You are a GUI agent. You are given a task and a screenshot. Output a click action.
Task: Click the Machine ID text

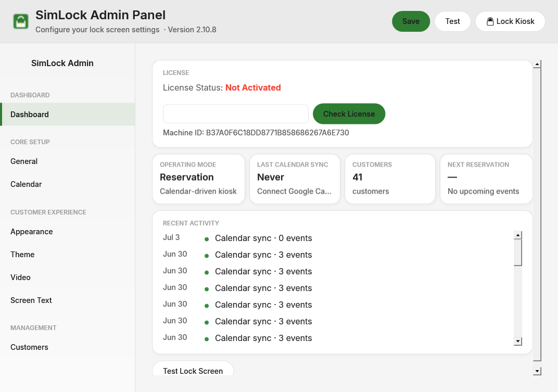tap(256, 133)
